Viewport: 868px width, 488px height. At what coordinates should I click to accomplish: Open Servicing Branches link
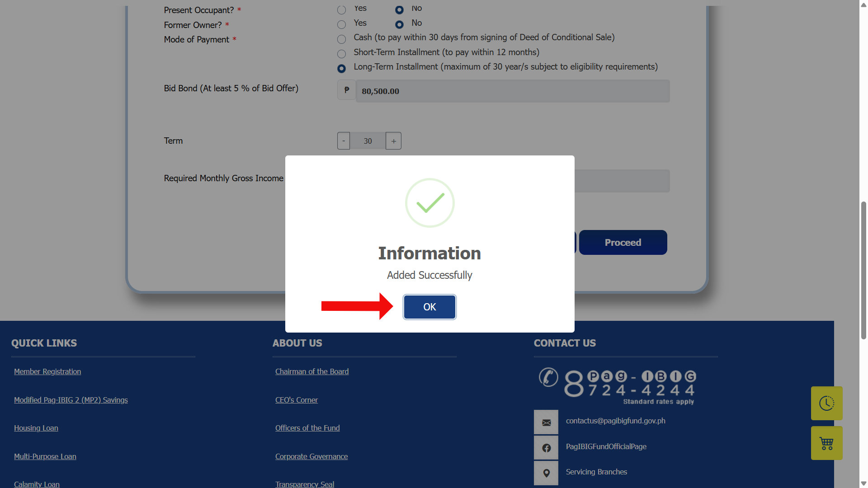(596, 472)
